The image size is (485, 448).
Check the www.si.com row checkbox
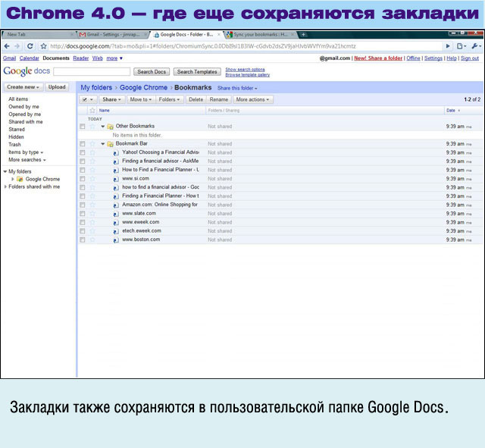83,179
